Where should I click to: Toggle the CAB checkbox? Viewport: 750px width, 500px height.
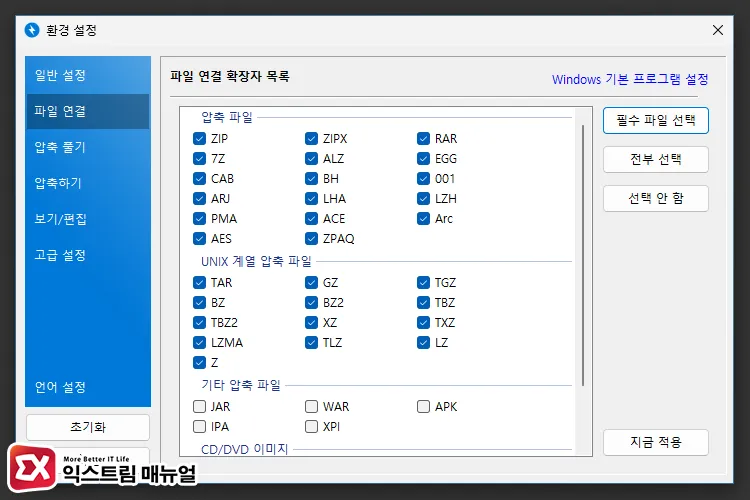click(199, 178)
